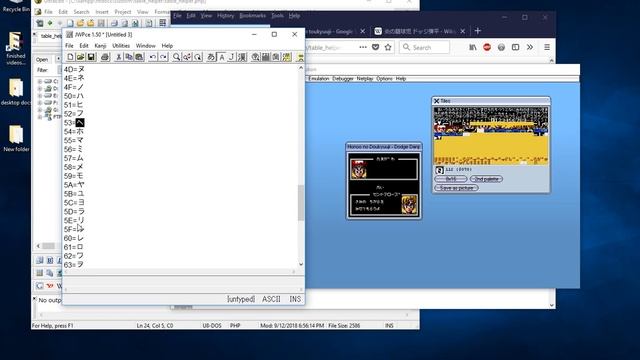This screenshot has height=360, width=640.
Task: Open JWPce File menu
Action: tap(69, 46)
